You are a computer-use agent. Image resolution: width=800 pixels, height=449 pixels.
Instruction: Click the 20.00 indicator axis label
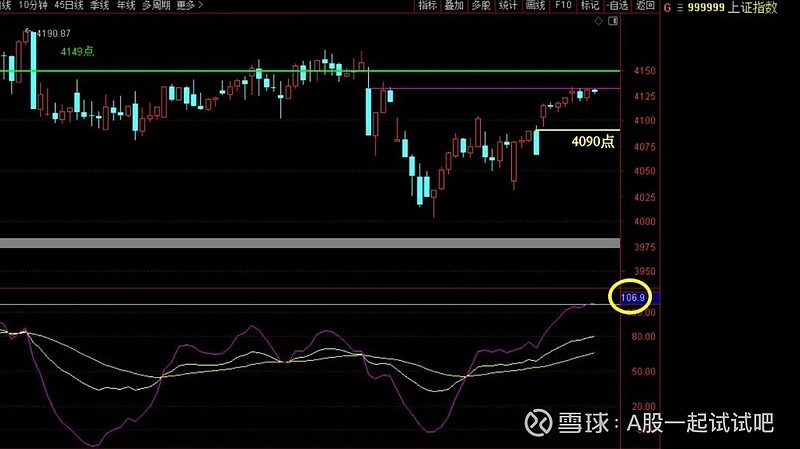point(643,407)
